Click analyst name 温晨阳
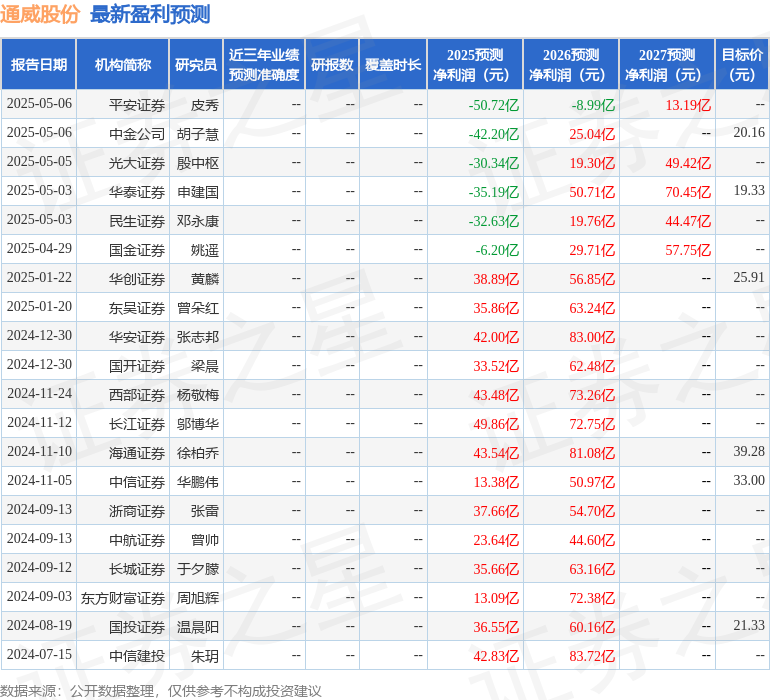Image resolution: width=770 pixels, height=700 pixels. 198,626
